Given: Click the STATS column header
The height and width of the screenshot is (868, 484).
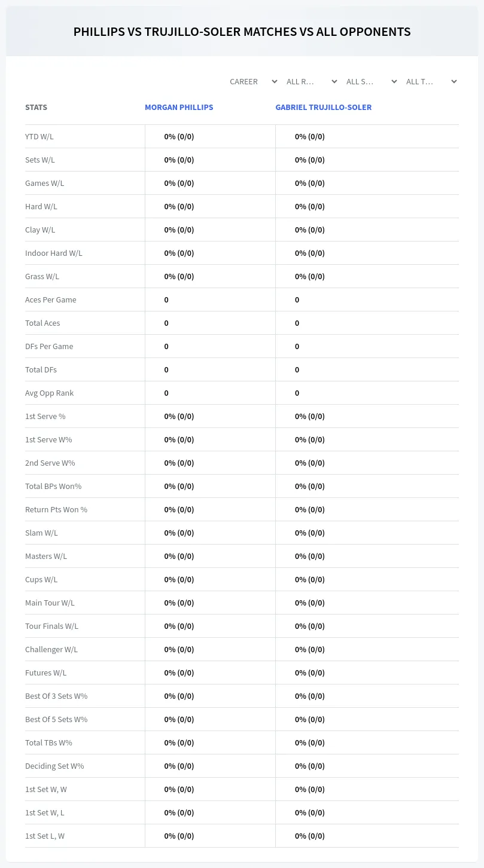Looking at the screenshot, I should tap(36, 108).
